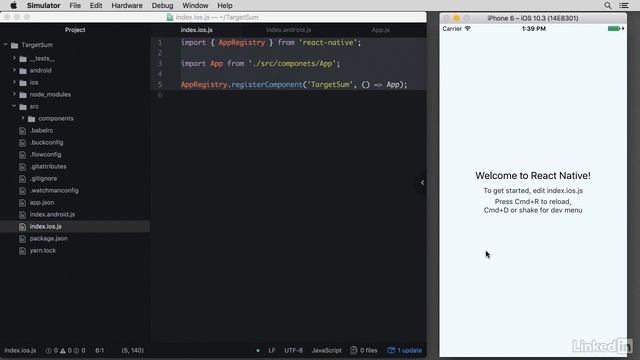Click Welcome to React Native! in simulator
This screenshot has height=360, width=640.
533,176
